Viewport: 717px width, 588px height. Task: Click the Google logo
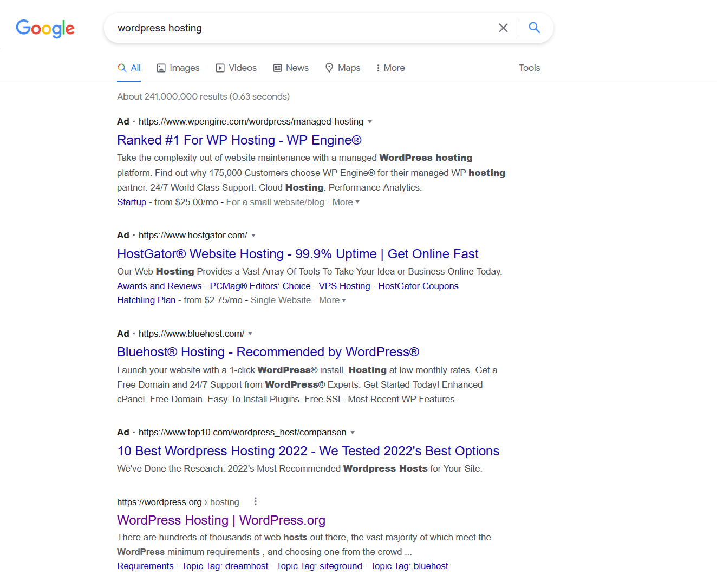pyautogui.click(x=45, y=29)
